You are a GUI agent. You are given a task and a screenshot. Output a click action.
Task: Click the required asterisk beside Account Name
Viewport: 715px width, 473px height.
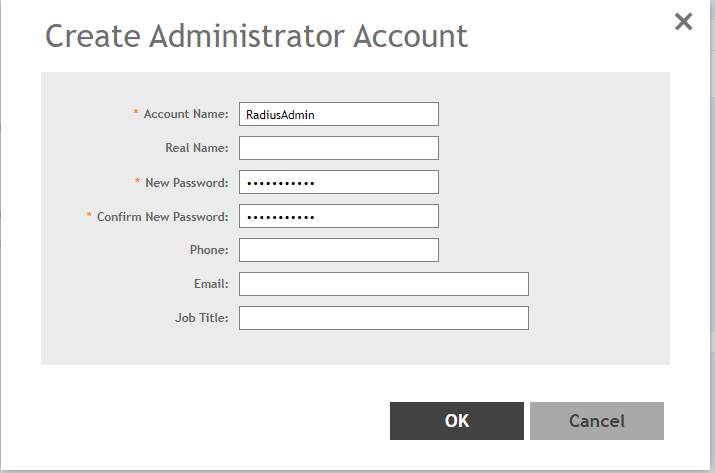tap(135, 112)
